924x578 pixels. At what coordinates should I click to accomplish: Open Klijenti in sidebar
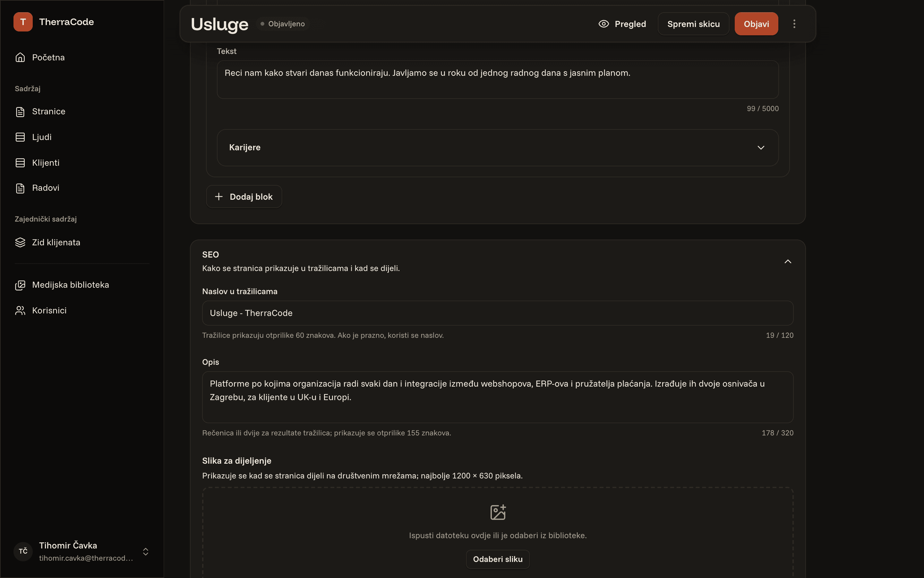pos(82,163)
